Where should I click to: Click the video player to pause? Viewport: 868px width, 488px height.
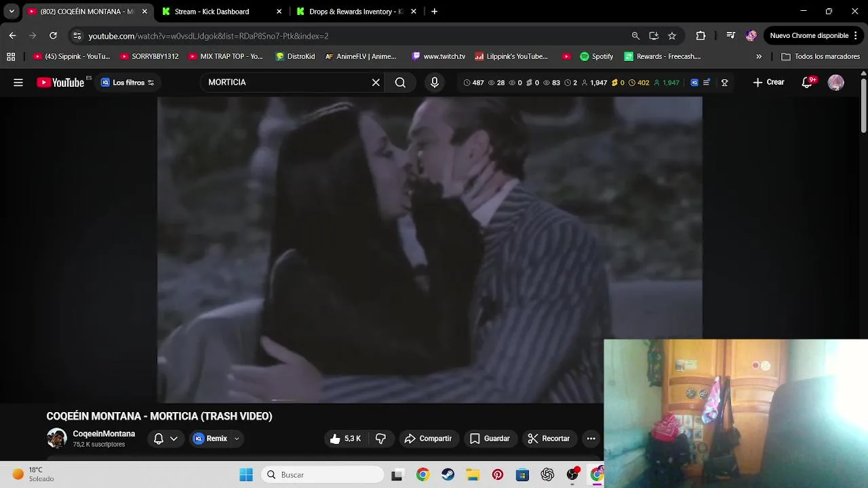click(430, 249)
